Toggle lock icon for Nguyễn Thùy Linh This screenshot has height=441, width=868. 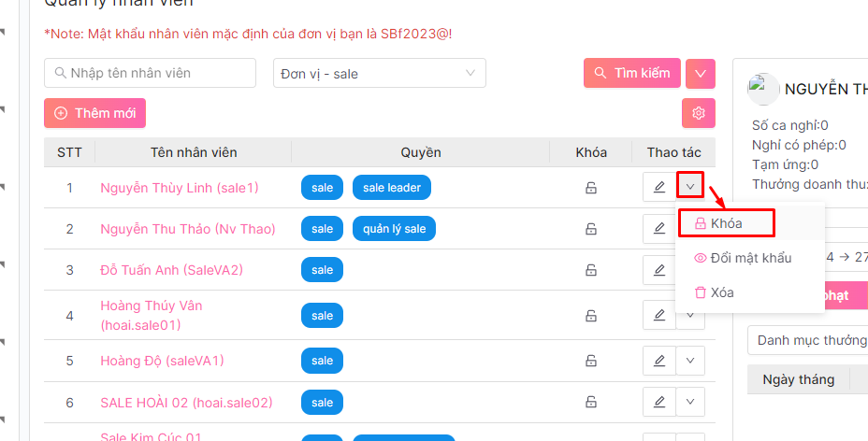[x=591, y=188]
